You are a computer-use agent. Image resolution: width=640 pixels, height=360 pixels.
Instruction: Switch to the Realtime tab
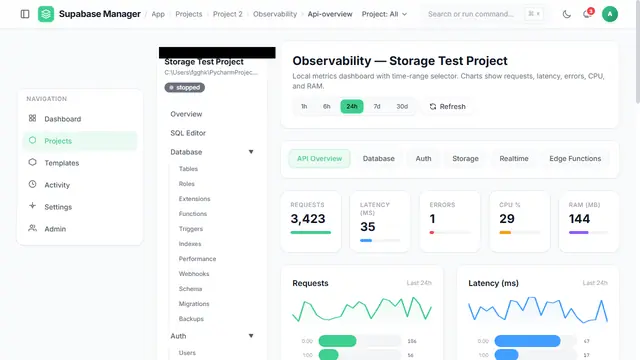point(514,158)
